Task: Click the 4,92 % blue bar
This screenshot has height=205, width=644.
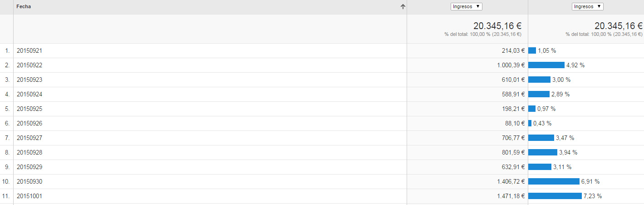Action: pos(546,65)
